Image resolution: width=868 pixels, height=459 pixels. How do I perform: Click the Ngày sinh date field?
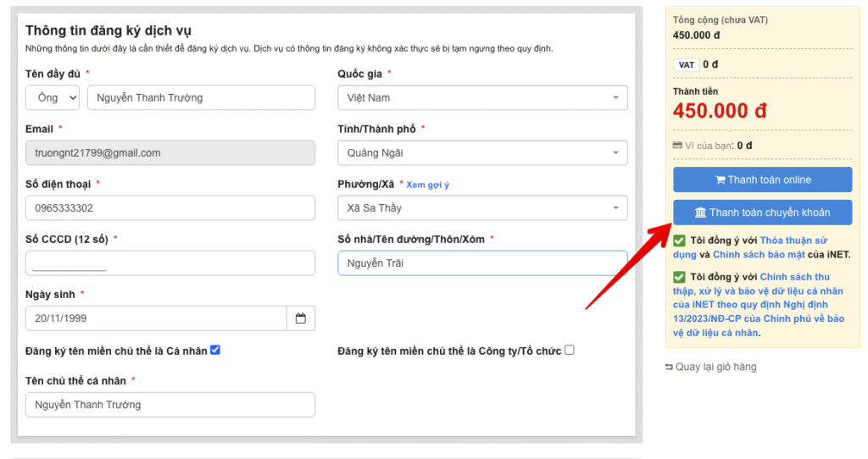(x=156, y=318)
